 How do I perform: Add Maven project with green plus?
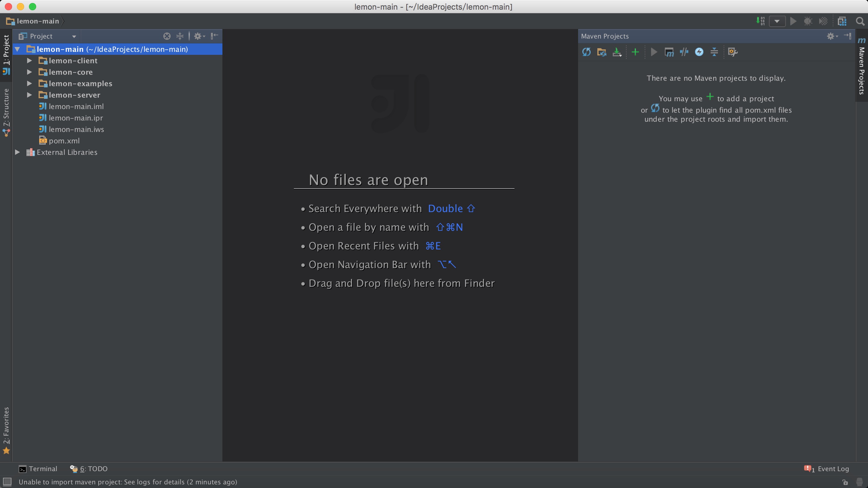point(635,52)
